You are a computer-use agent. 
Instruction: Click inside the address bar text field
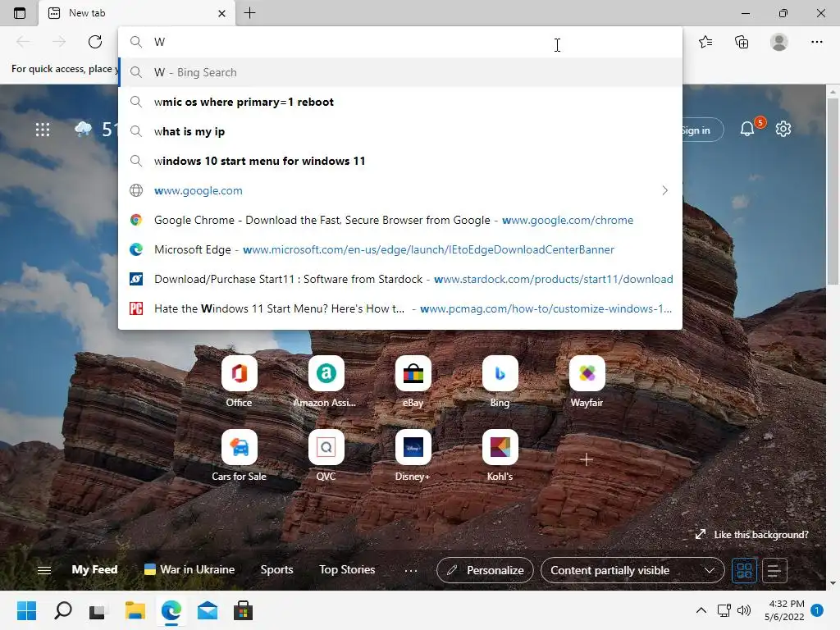point(400,42)
